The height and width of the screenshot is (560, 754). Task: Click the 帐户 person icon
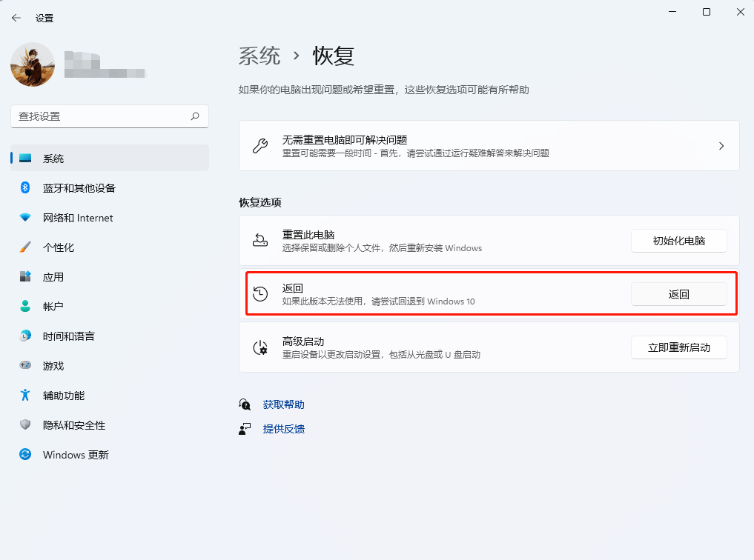pos(25,306)
